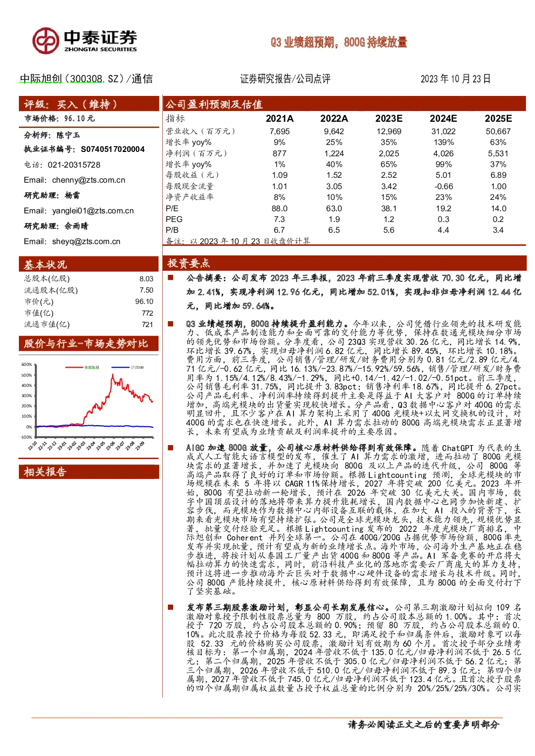Click the 2021A column header
This screenshot has width=535, height=756.
tap(279, 119)
